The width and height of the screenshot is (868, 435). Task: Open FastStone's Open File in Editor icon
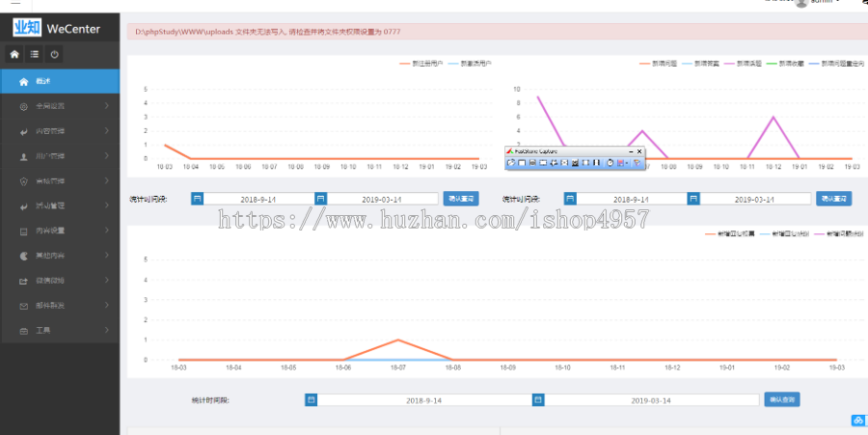coord(511,163)
